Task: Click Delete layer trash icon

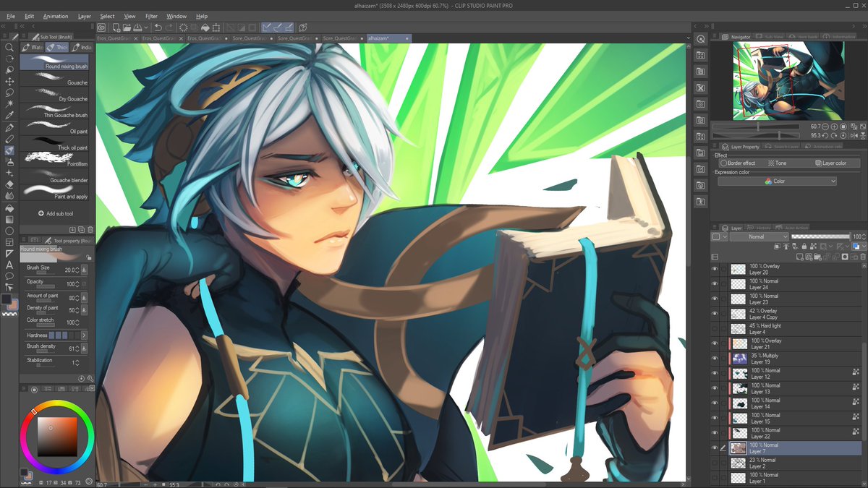Action: coord(863,257)
